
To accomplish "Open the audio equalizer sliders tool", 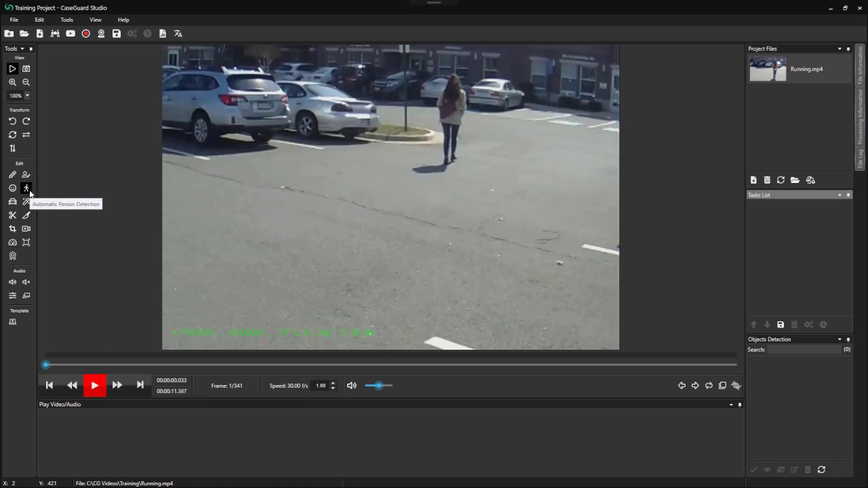I will (x=12, y=296).
